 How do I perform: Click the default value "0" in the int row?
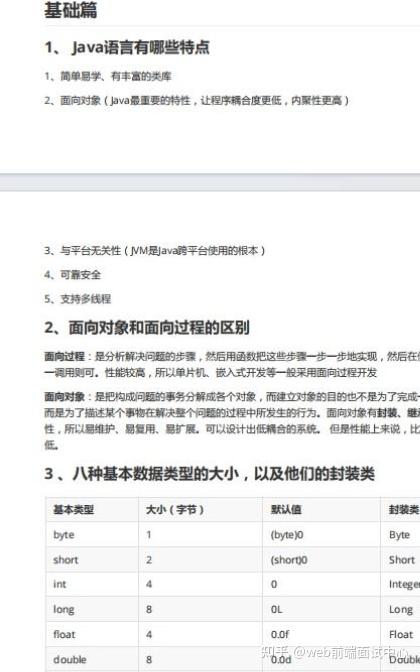274,584
